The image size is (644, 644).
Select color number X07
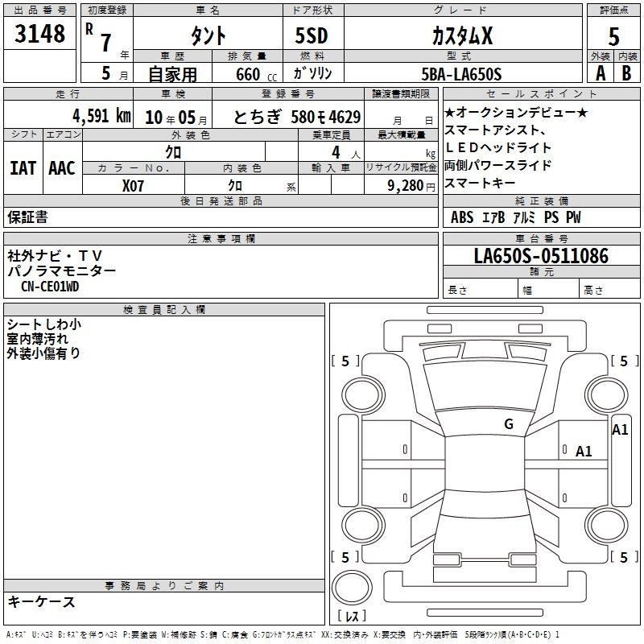pos(133,186)
